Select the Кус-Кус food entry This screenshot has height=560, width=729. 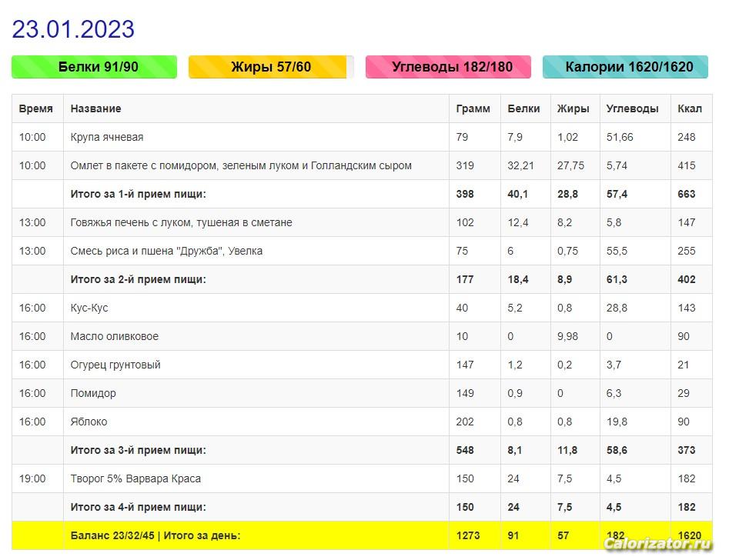coord(89,308)
